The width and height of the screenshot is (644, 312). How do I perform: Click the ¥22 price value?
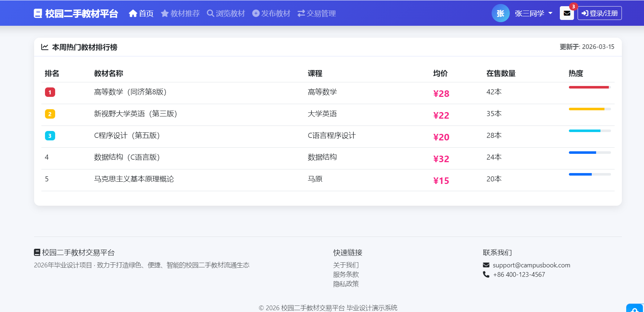click(x=441, y=115)
